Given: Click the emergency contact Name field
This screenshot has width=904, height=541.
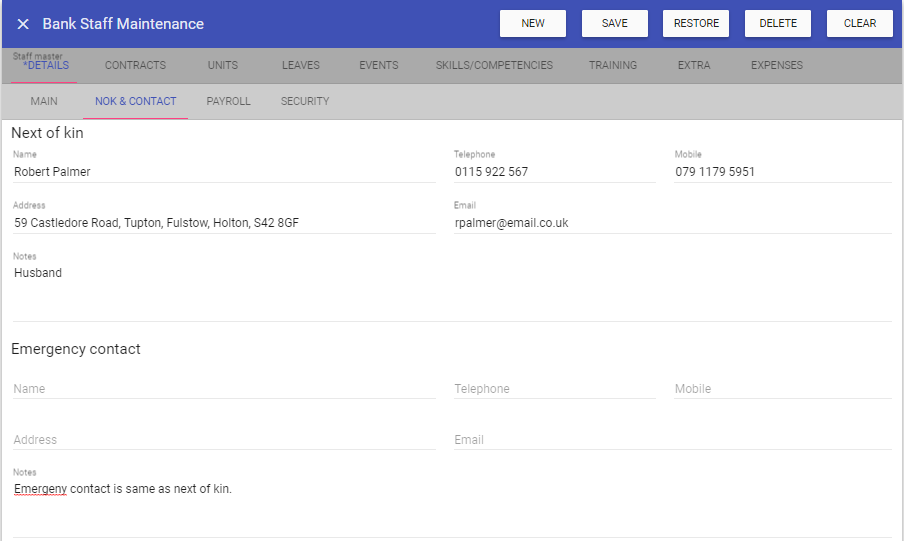Looking at the screenshot, I should coord(224,389).
